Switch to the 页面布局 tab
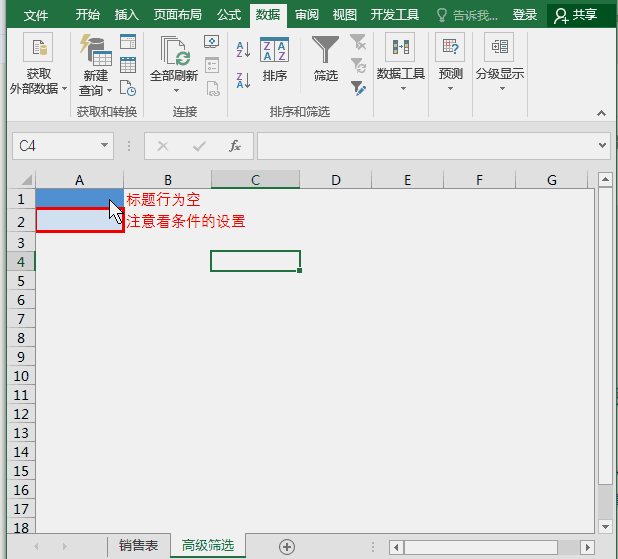This screenshot has width=618, height=559. [177, 15]
